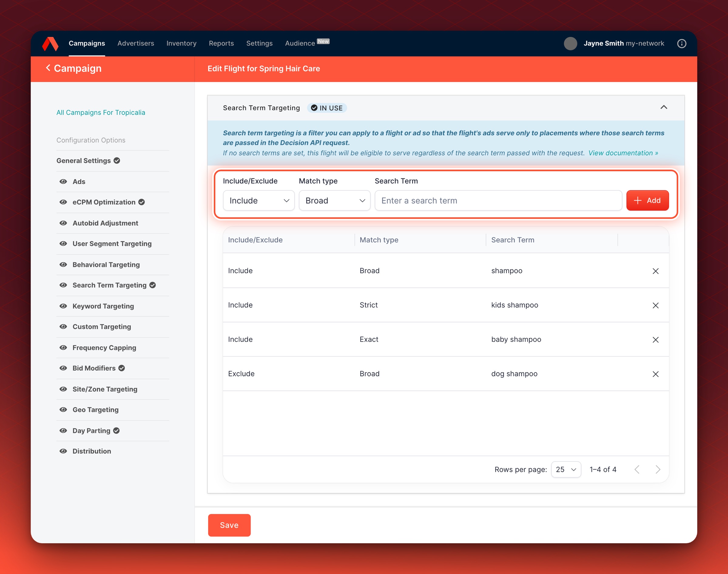This screenshot has height=574, width=728.
Task: Toggle the eye icon for User Segment Targeting
Action: click(x=63, y=244)
